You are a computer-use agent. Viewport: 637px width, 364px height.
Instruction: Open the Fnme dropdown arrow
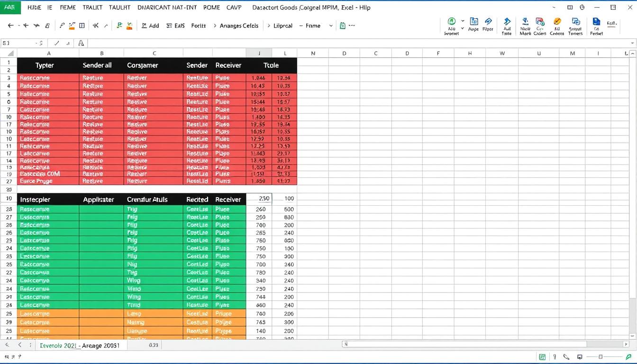pyautogui.click(x=331, y=26)
